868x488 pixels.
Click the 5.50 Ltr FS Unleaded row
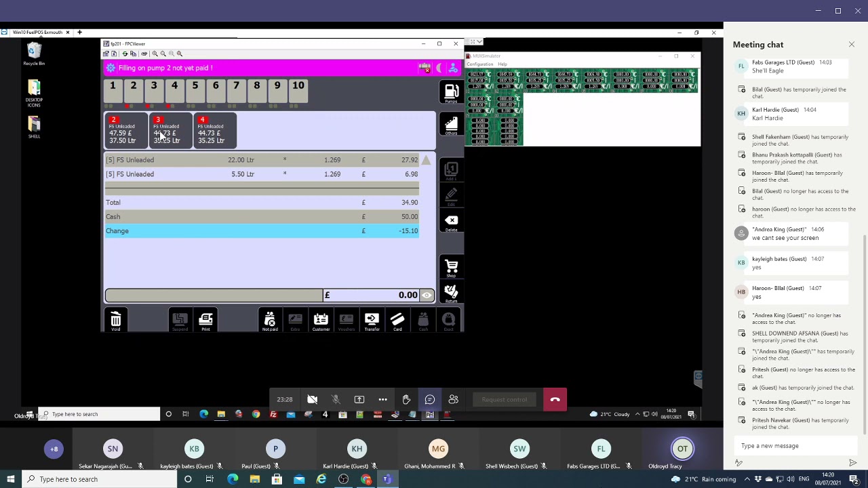pyautogui.click(x=262, y=174)
